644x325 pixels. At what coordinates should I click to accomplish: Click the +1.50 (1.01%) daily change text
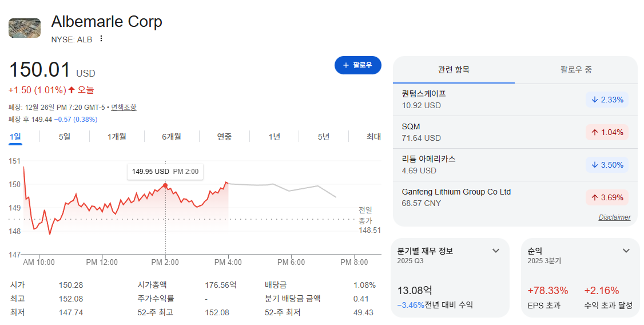coord(37,90)
